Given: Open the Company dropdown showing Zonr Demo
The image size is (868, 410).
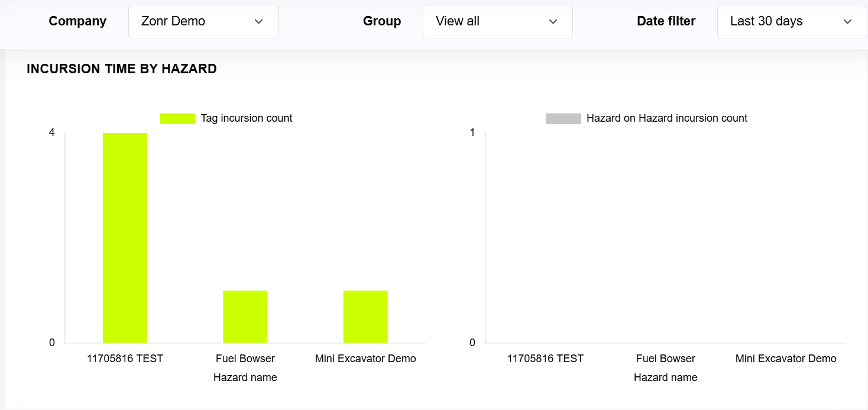Looking at the screenshot, I should pos(203,21).
